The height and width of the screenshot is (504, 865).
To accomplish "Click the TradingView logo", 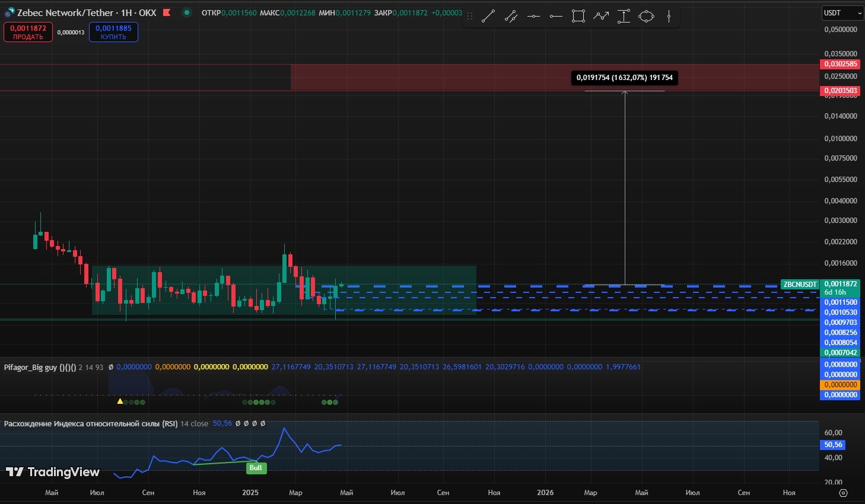I will click(53, 472).
